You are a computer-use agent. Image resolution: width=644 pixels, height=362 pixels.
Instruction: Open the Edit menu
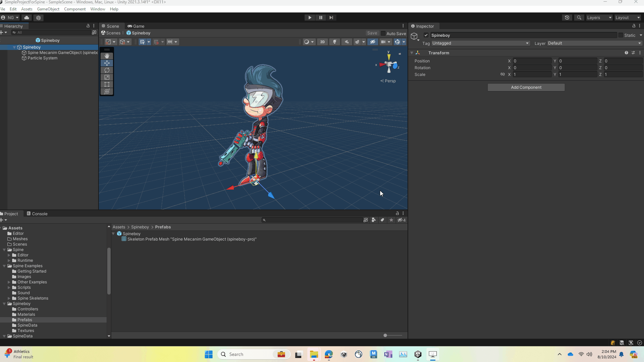[13, 9]
